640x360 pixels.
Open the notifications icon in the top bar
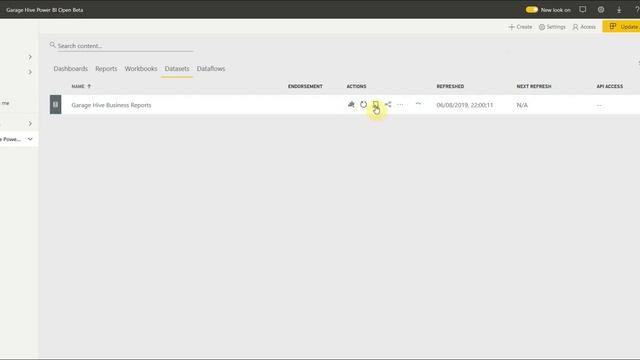[582, 9]
